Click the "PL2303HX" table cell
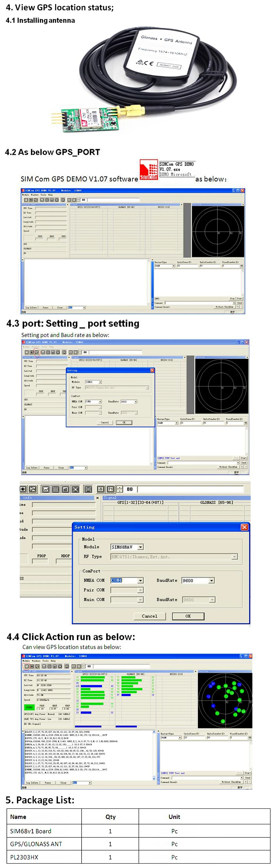 click(44, 857)
